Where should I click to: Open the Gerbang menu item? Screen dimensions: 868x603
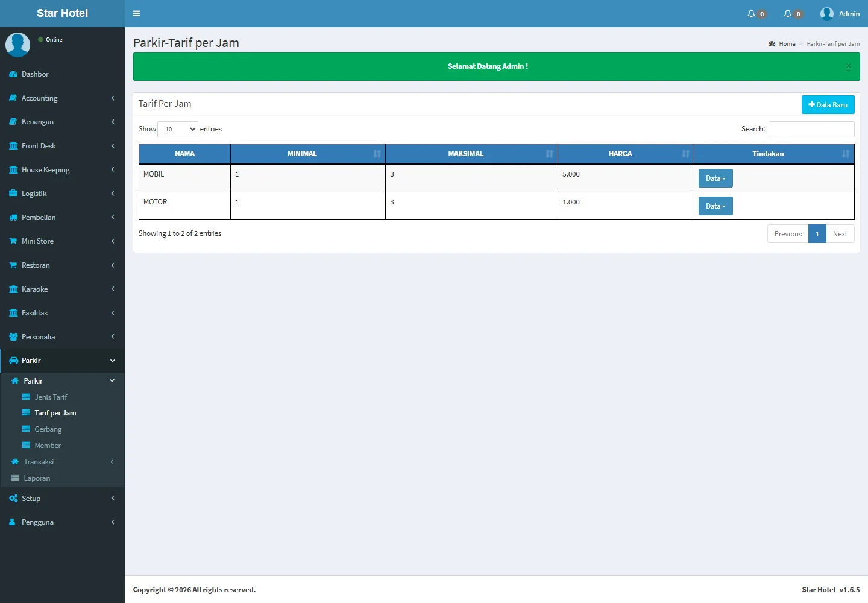point(48,429)
